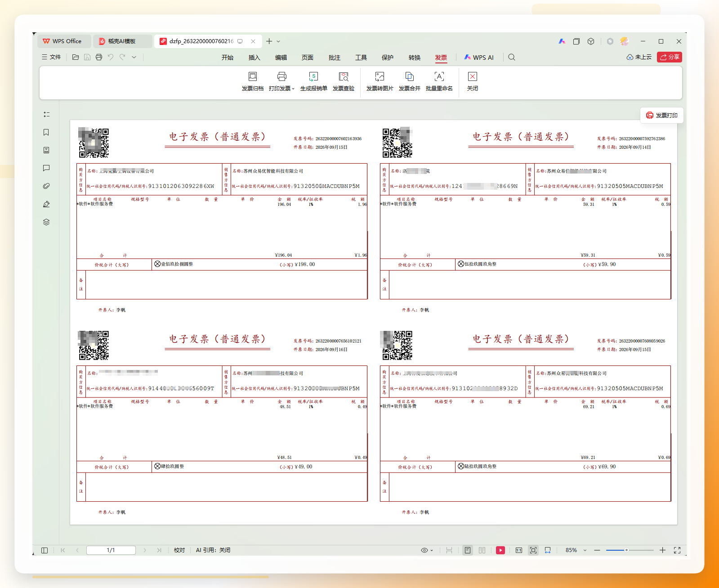Launch 发票查验 invoice verification
Viewport: 719px width, 588px height.
click(344, 82)
